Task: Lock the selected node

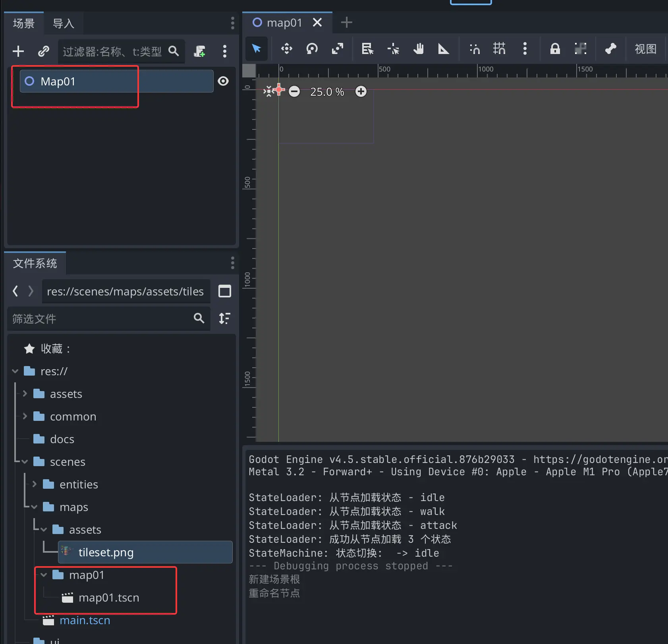Action: point(555,49)
